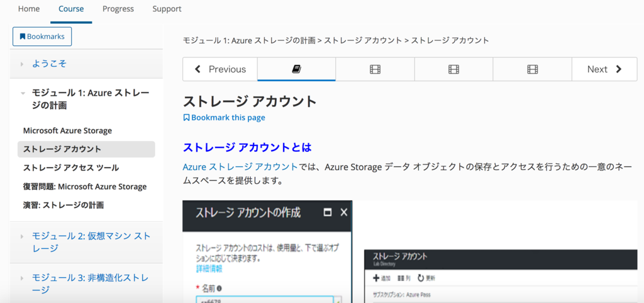
Task: Switch to the Progress tab
Action: [118, 9]
